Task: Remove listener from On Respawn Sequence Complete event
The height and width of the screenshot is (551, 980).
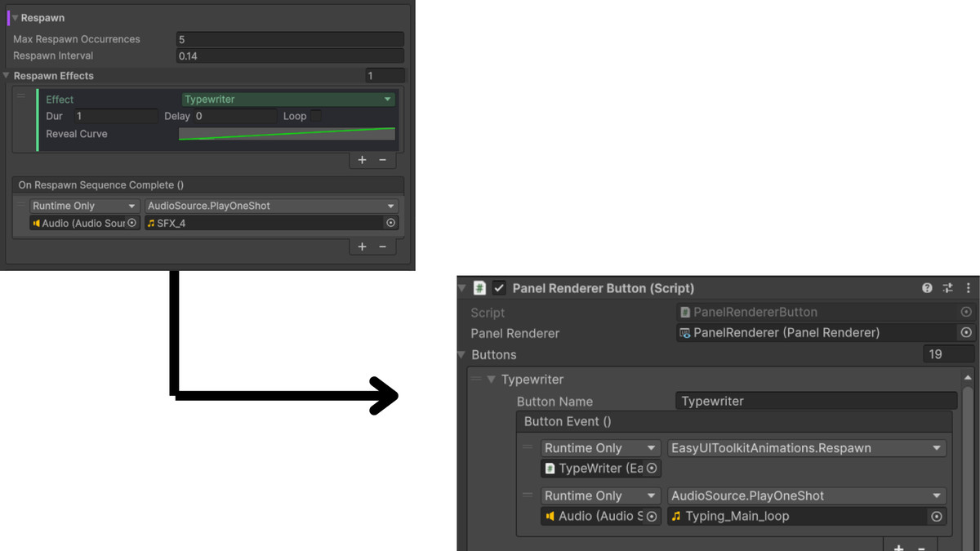Action: coord(382,247)
